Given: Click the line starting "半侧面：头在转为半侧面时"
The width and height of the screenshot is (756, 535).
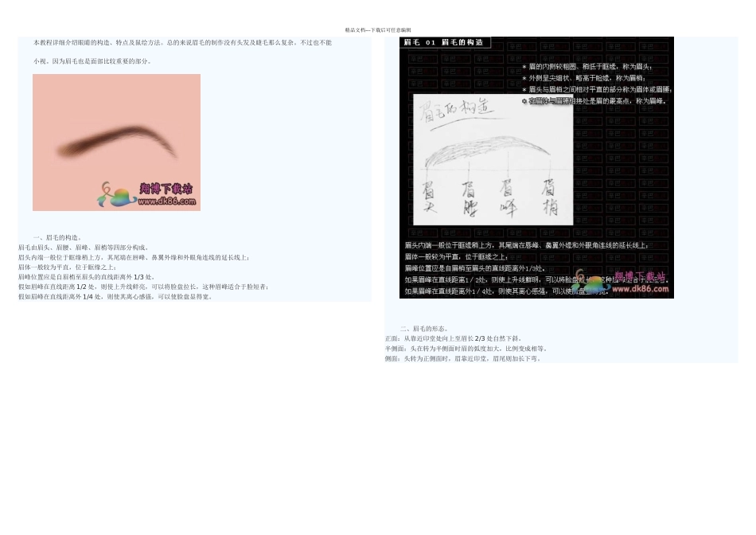Looking at the screenshot, I should (466, 348).
